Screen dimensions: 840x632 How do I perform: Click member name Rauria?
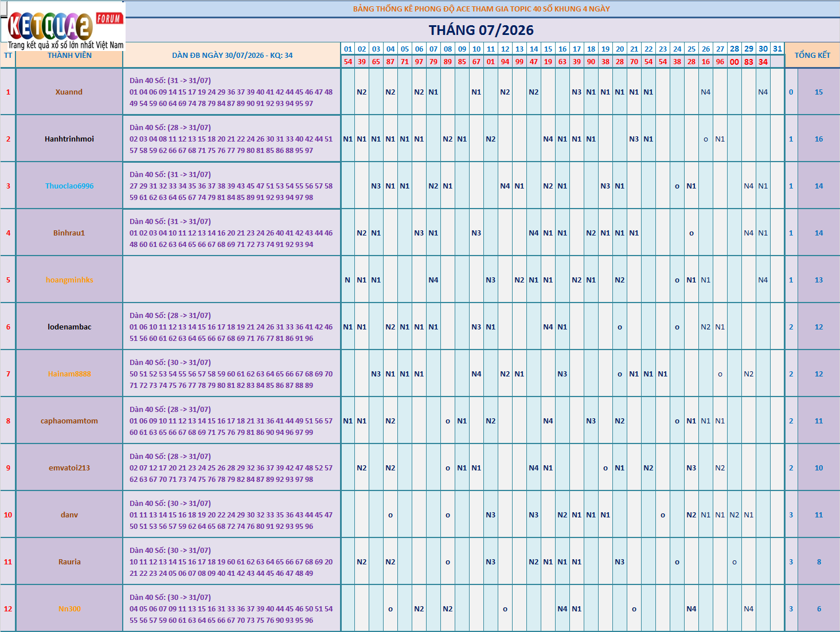pyautogui.click(x=69, y=562)
